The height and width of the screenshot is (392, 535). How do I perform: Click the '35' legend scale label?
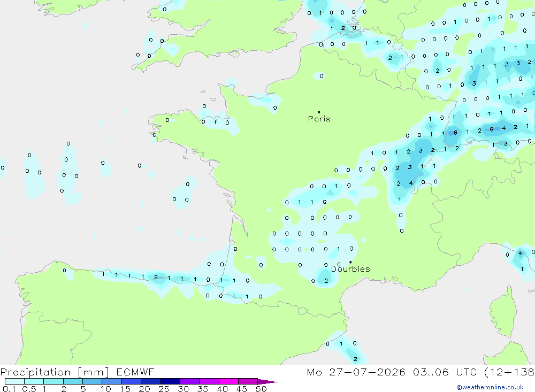click(203, 389)
